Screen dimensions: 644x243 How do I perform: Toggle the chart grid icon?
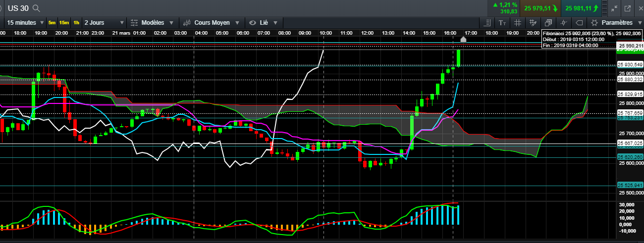click(517, 23)
